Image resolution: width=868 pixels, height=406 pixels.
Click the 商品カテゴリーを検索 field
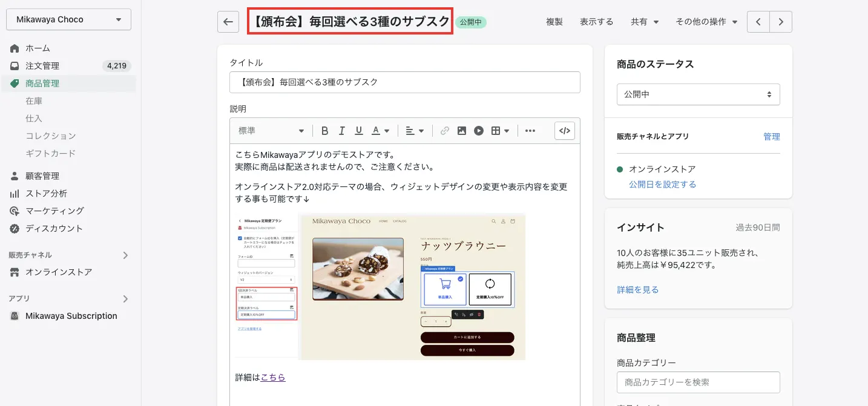[699, 382]
